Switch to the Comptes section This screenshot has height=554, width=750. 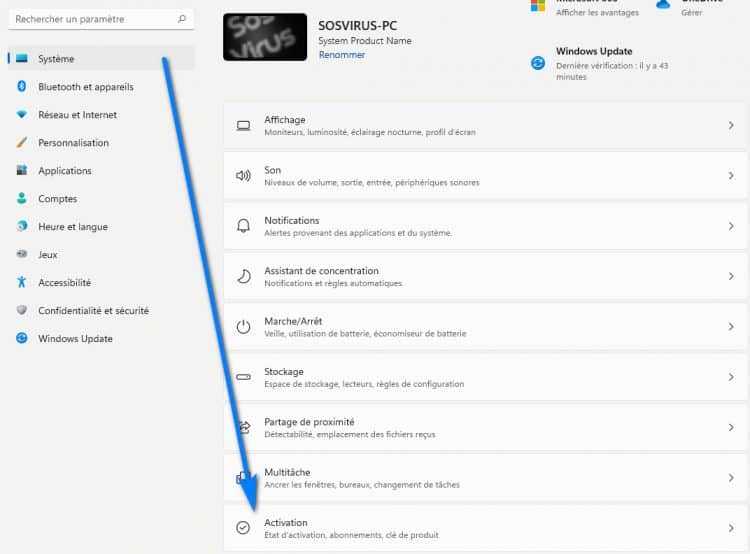tap(57, 199)
